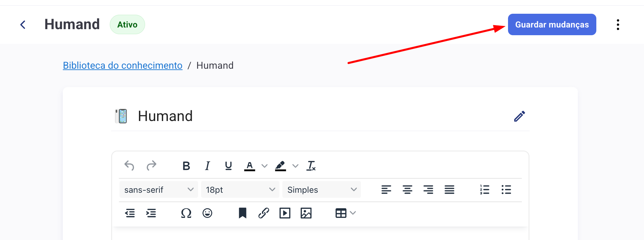Open text color picker arrow
This screenshot has height=240, width=644.
(265, 166)
